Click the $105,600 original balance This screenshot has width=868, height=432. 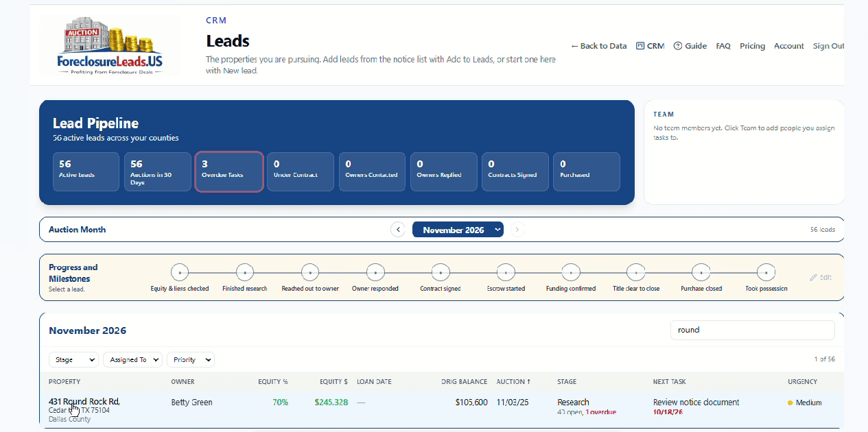pos(471,403)
